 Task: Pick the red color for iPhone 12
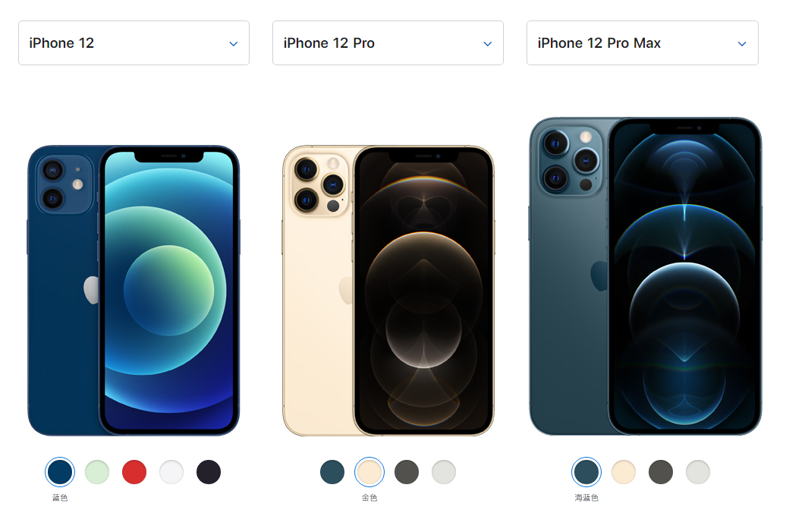[134, 472]
